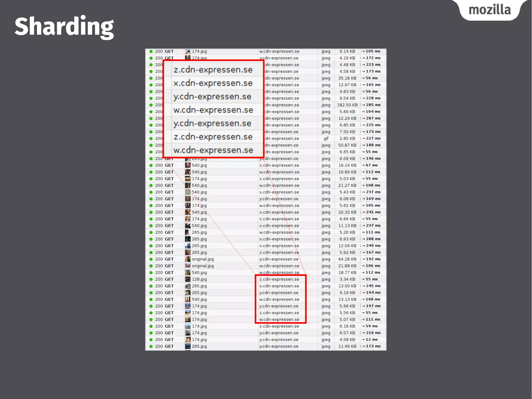Click the '249 ms' timing cell
This screenshot has width=532, height=399.
(371, 246)
